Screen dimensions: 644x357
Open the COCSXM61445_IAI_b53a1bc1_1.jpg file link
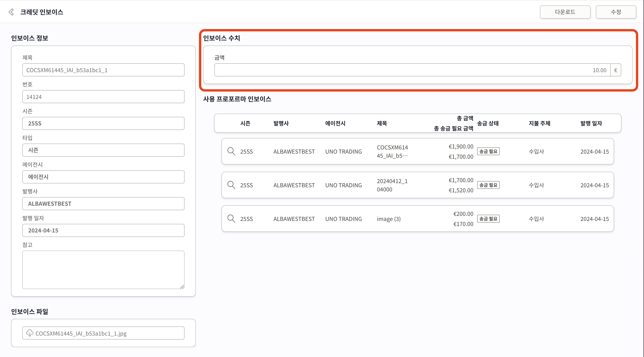(x=81, y=333)
